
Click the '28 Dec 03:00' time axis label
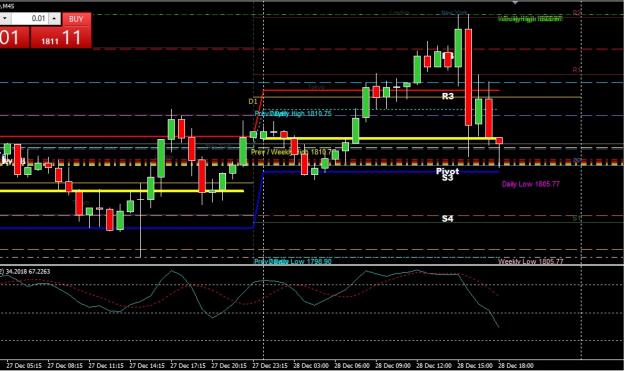(311, 365)
